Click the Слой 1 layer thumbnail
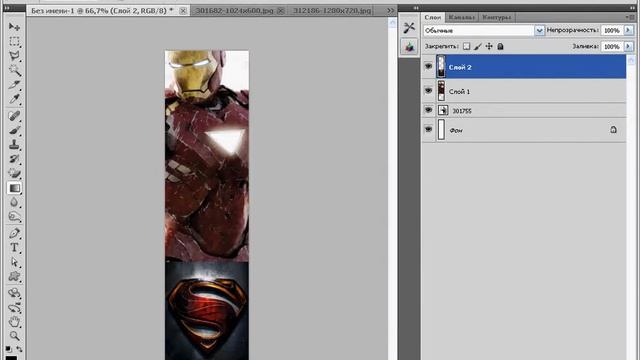 coord(441,91)
